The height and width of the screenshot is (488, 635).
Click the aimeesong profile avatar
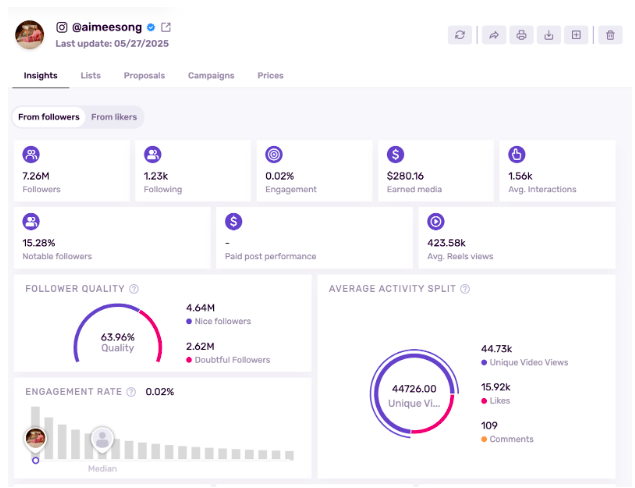[30, 35]
